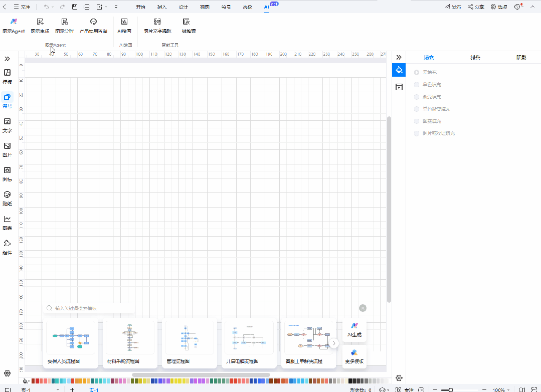
Task: Open right panel settings gear
Action: pyautogui.click(x=399, y=378)
